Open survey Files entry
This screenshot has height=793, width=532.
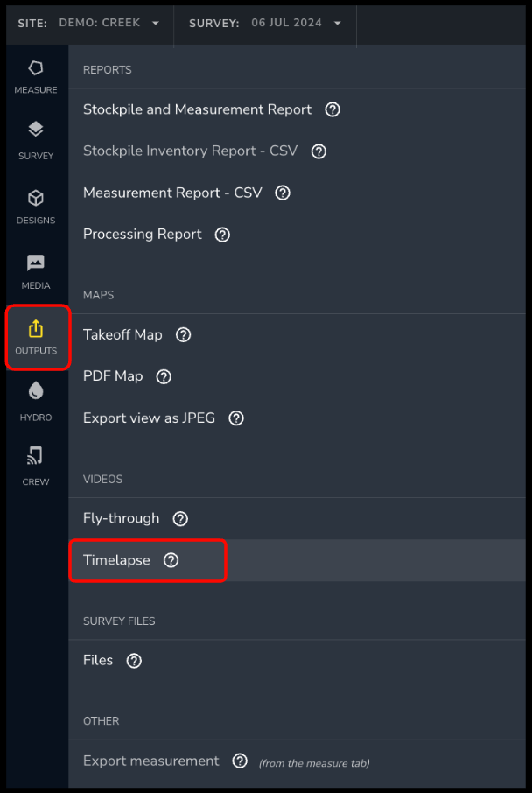(98, 660)
